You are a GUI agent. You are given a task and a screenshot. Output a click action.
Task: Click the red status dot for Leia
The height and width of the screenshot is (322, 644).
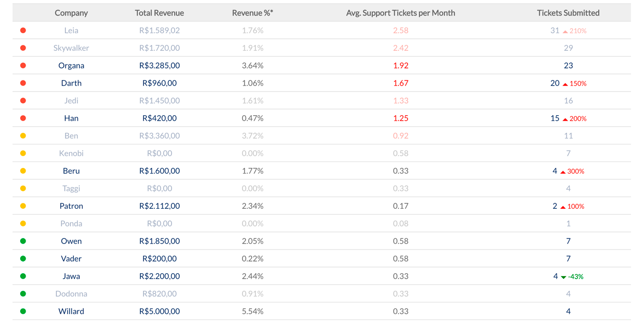[x=23, y=30]
